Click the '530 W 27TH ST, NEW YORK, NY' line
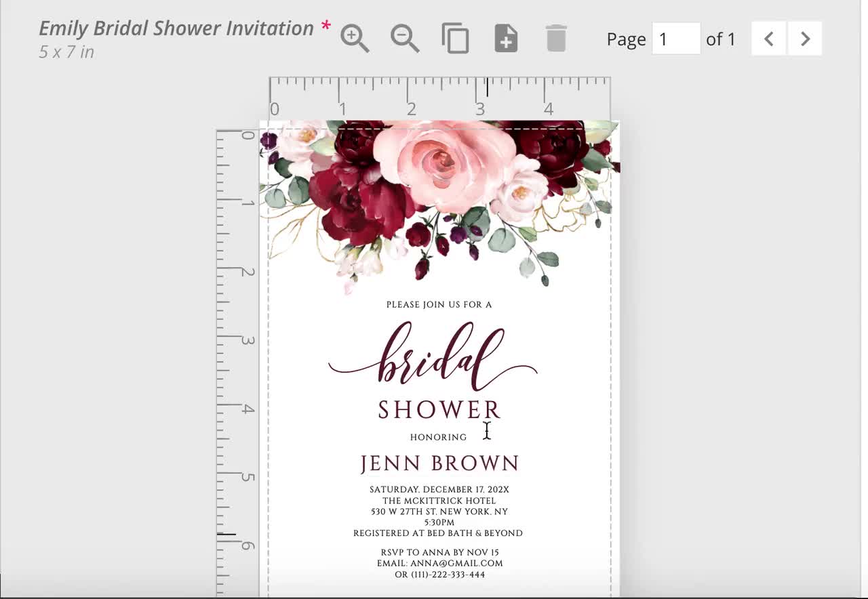This screenshot has height=599, width=868. [439, 512]
